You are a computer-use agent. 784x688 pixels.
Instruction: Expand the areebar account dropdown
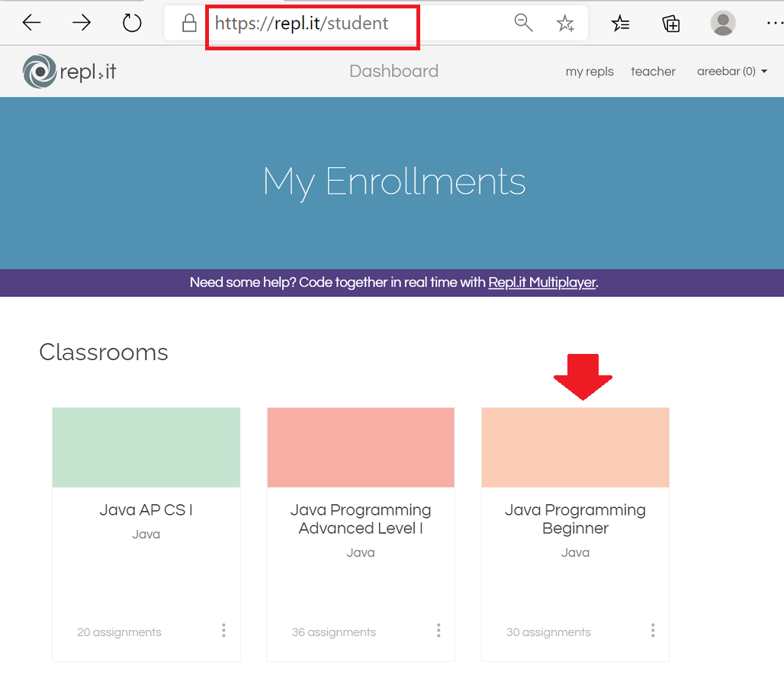(x=731, y=72)
